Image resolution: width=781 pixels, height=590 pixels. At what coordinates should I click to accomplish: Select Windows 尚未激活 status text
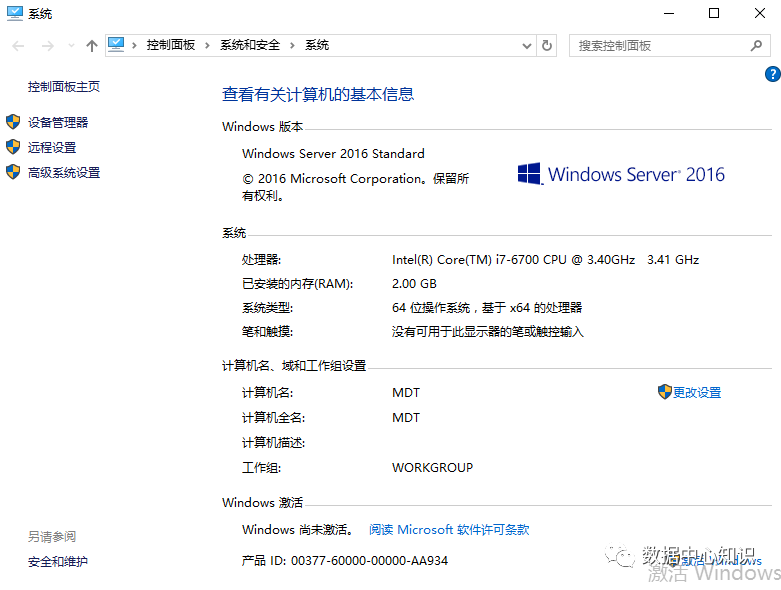(x=298, y=529)
